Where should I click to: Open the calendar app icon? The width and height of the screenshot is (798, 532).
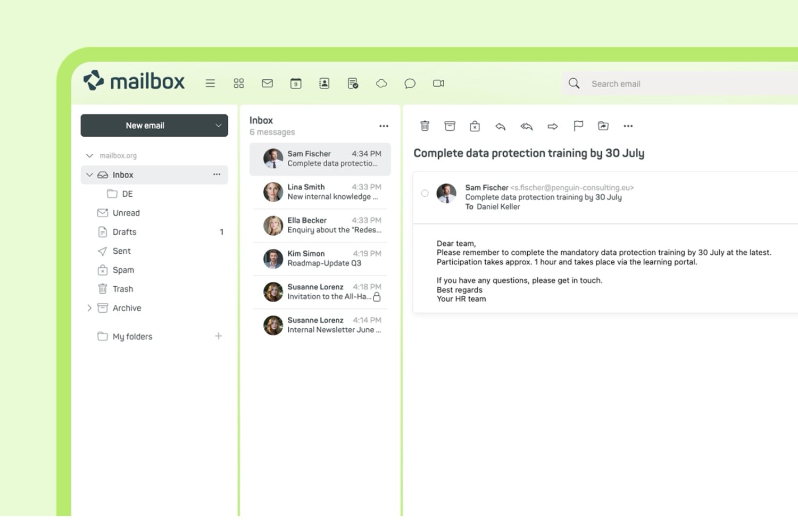coord(296,84)
